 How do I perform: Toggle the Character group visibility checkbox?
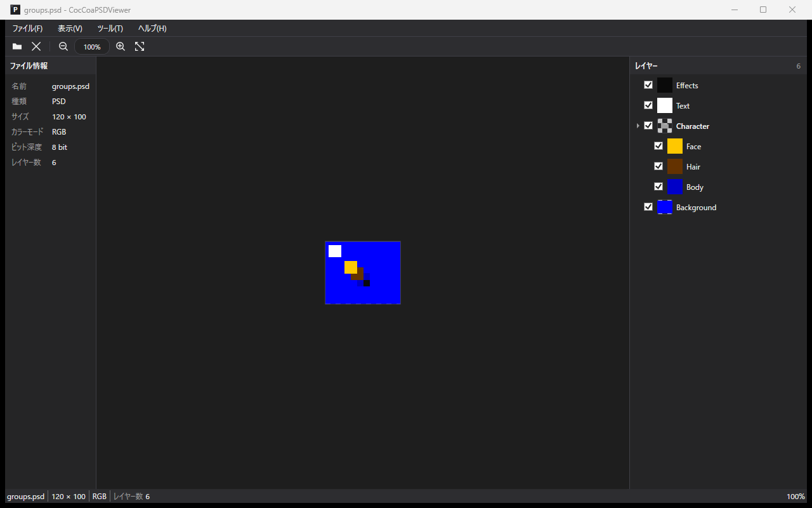648,126
